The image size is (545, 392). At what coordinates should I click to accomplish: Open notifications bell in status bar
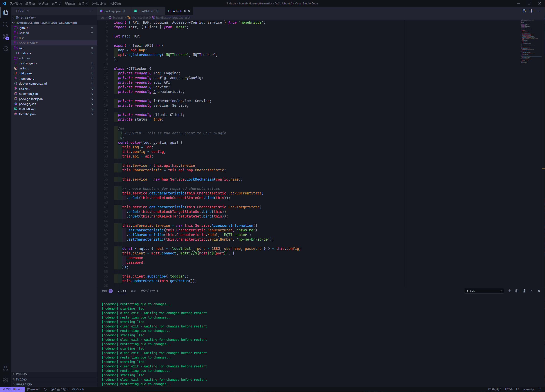pyautogui.click(x=540, y=389)
